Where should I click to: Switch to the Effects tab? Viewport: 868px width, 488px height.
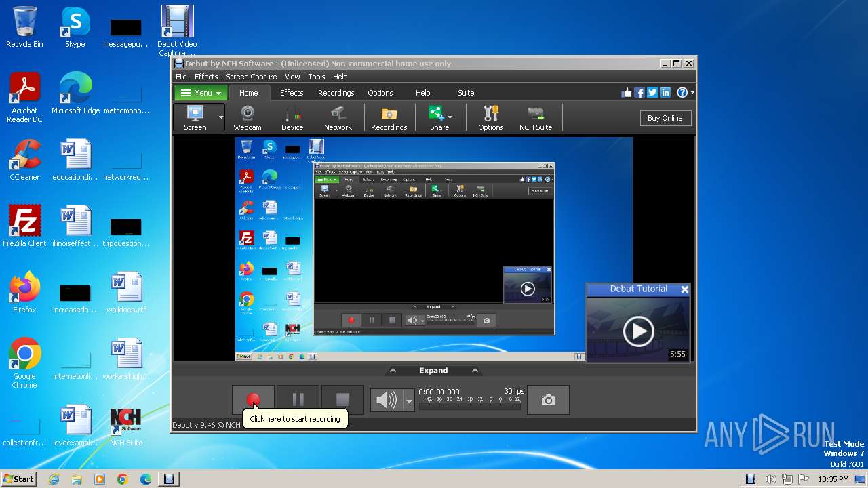pyautogui.click(x=292, y=93)
